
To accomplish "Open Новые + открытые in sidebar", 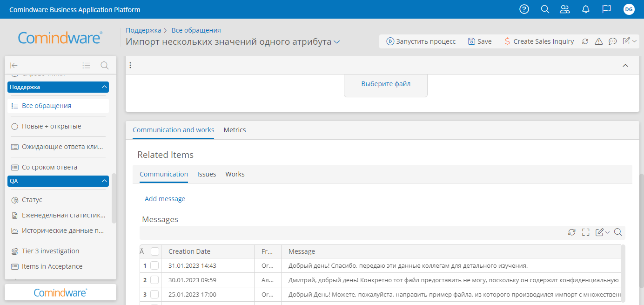I will (58, 126).
